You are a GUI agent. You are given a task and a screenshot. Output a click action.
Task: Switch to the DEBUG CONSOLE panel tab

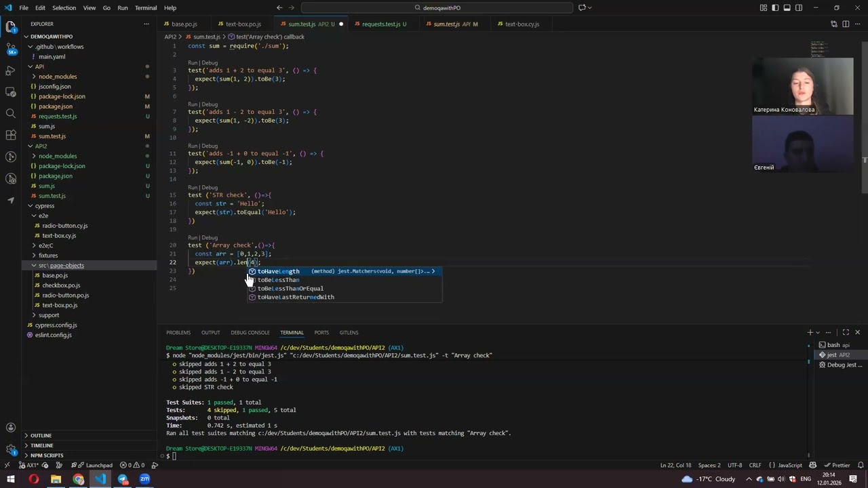pos(250,332)
